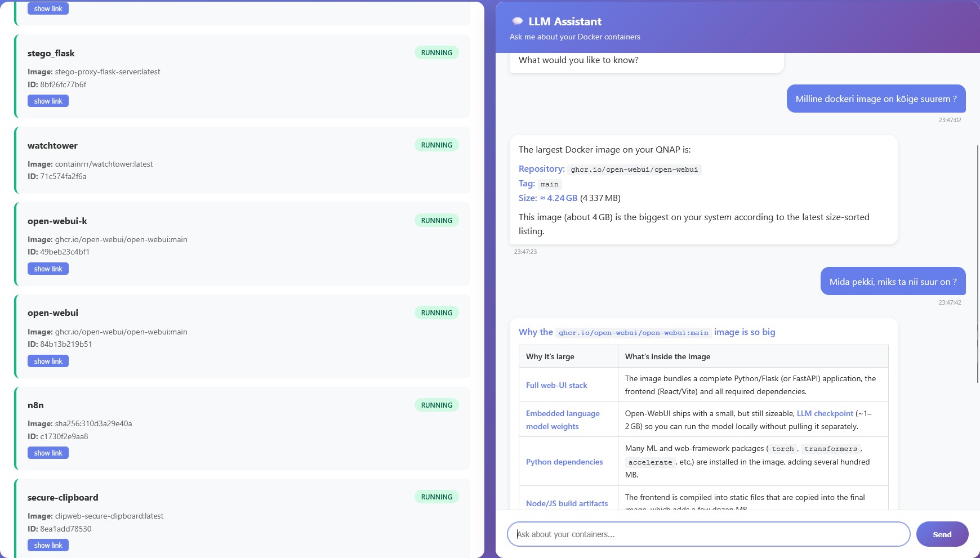Click show link under secure-clipboard container
This screenshot has height=558, width=980.
(48, 546)
